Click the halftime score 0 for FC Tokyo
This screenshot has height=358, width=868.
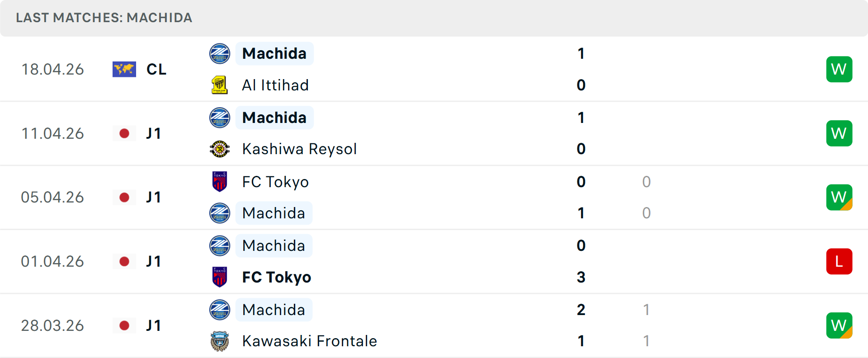pos(646,182)
